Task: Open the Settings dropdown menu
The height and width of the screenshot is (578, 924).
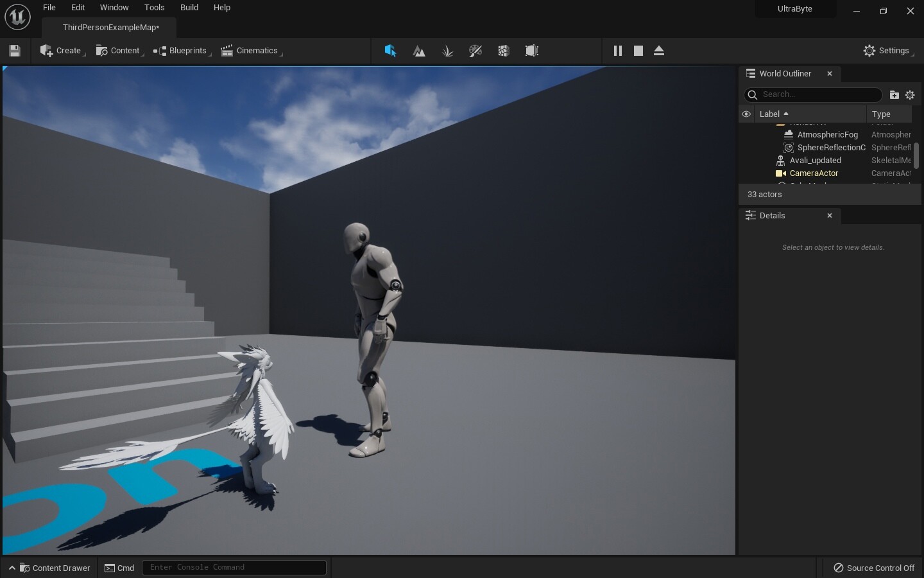Action: click(x=888, y=51)
